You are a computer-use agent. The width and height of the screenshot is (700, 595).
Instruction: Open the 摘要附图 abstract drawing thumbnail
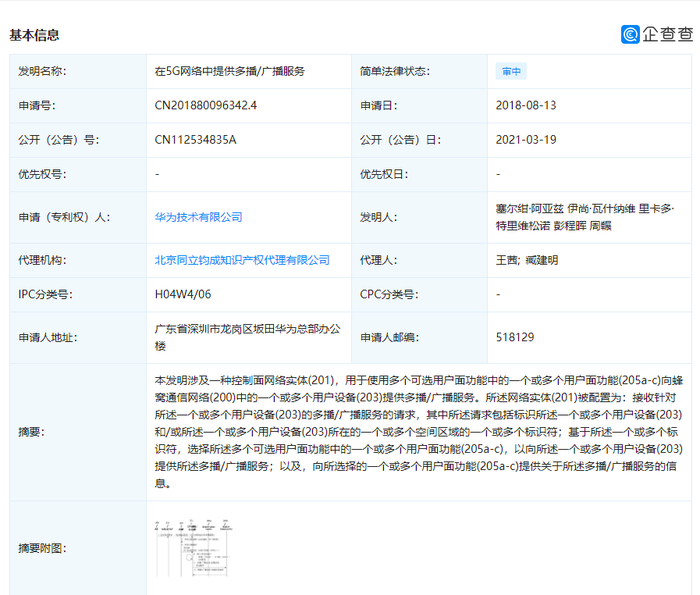[194, 548]
